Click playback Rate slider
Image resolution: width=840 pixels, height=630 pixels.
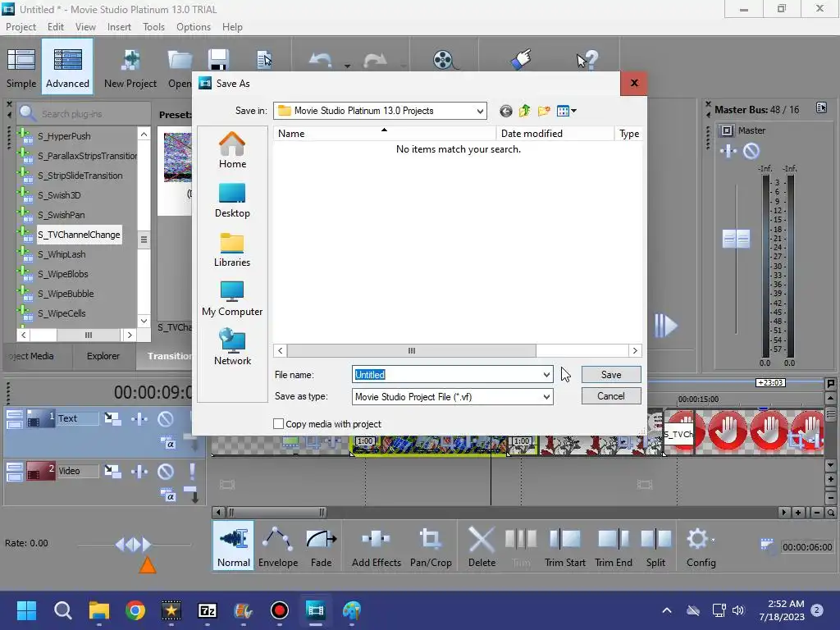pyautogui.click(x=134, y=545)
